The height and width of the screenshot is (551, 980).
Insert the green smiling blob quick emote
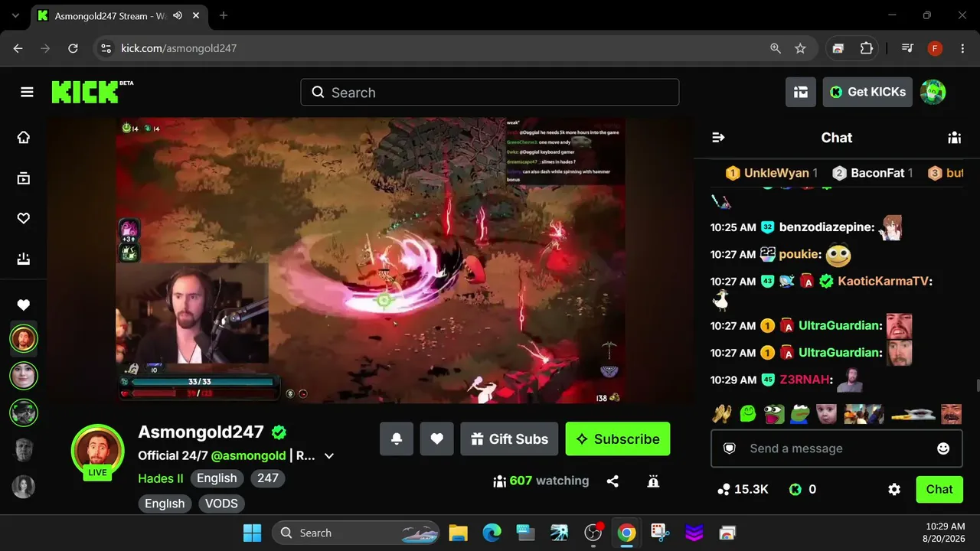(x=748, y=414)
